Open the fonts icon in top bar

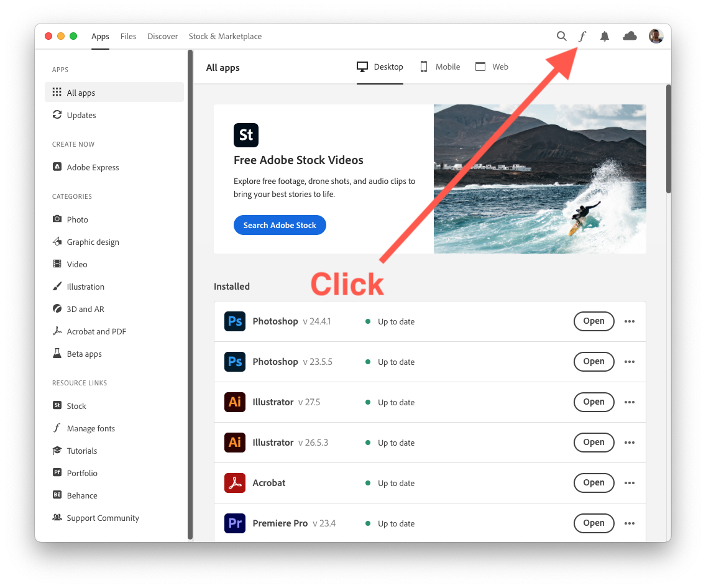pyautogui.click(x=582, y=36)
